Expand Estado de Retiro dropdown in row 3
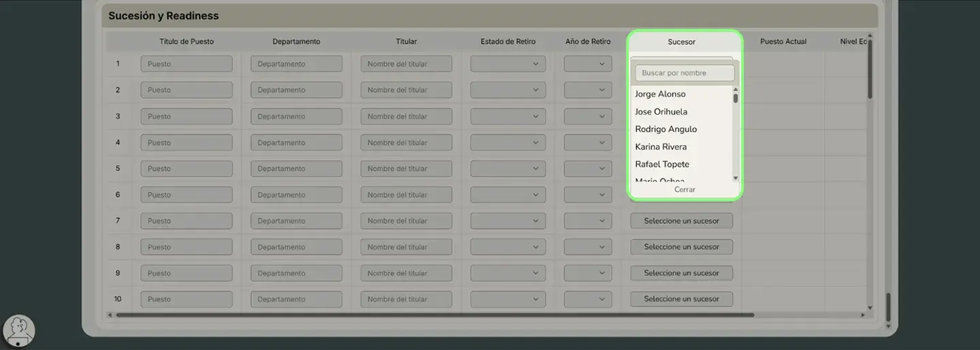The width and height of the screenshot is (980, 350). pos(508,116)
